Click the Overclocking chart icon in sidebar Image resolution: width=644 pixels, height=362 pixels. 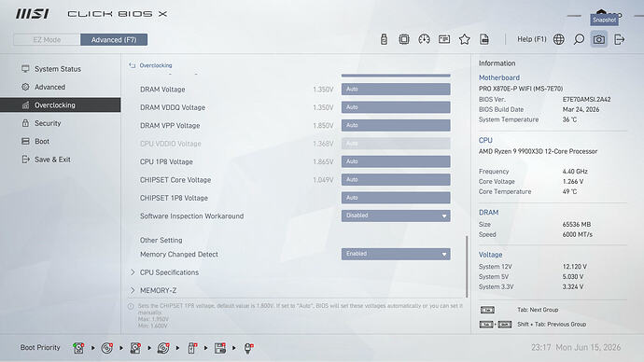point(25,104)
